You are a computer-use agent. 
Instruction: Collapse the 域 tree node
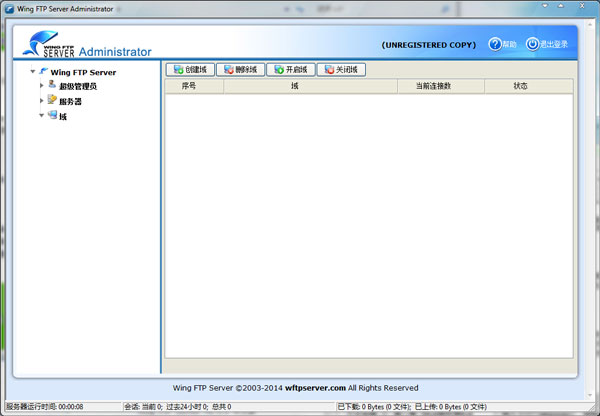pyautogui.click(x=42, y=115)
